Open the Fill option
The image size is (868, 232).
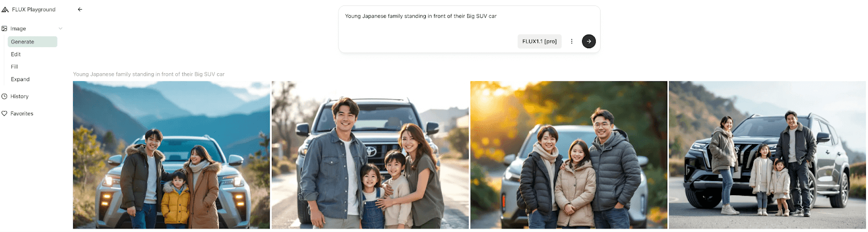[14, 67]
